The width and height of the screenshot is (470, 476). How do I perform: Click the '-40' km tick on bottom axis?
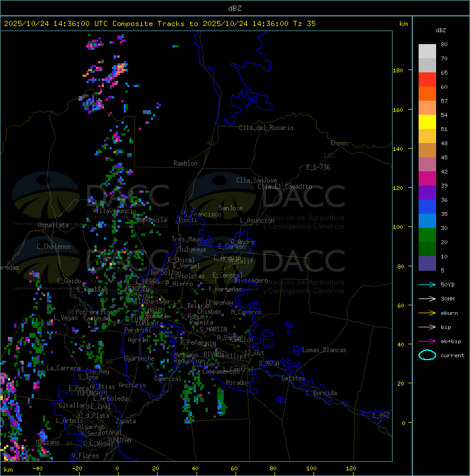click(37, 469)
